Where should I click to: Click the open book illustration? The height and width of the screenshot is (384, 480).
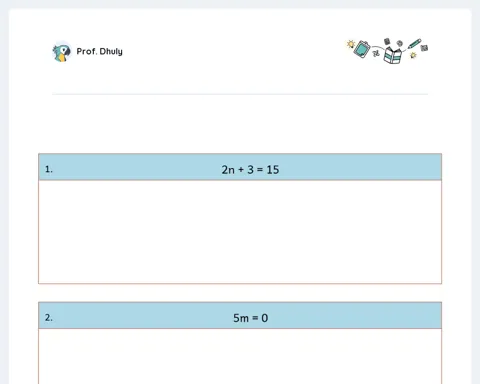tap(393, 55)
